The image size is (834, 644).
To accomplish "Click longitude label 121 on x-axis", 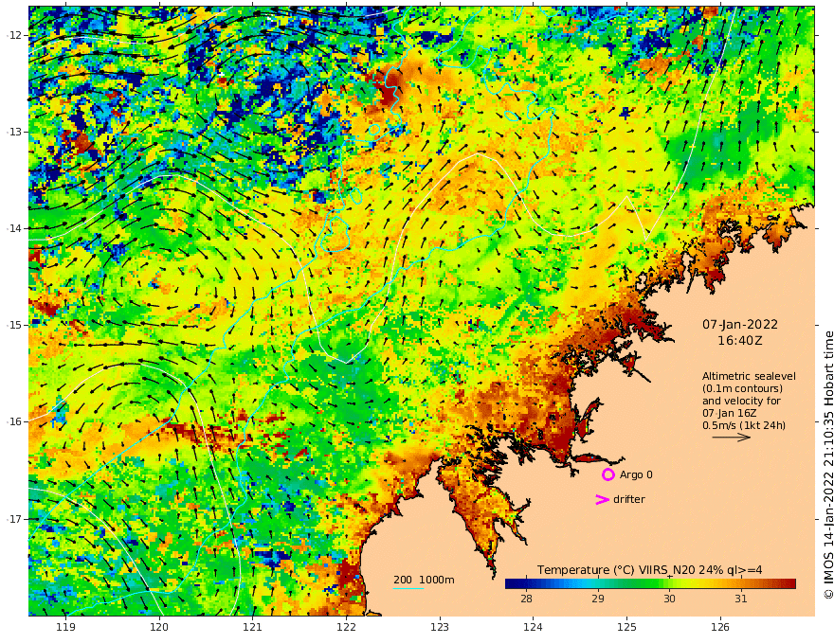I will [x=253, y=627].
